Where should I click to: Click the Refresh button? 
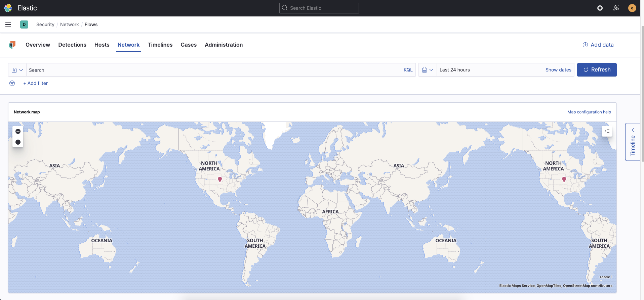597,70
